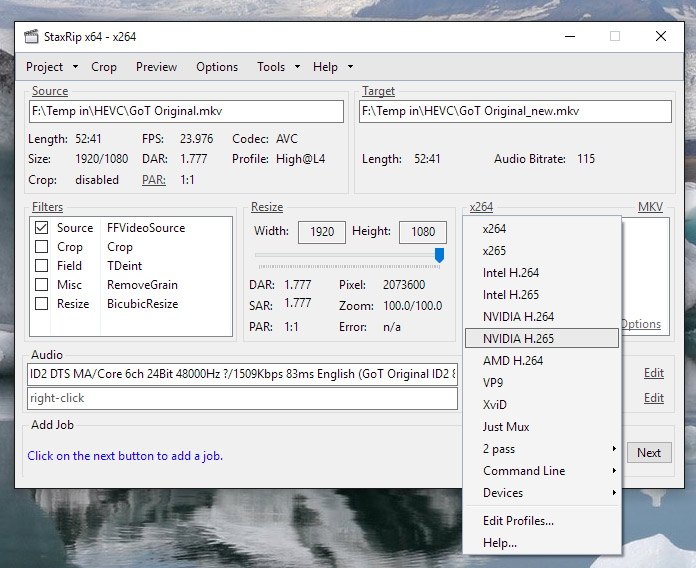Click the Target section header link
Image resolution: width=696 pixels, height=568 pixels.
coord(378,91)
